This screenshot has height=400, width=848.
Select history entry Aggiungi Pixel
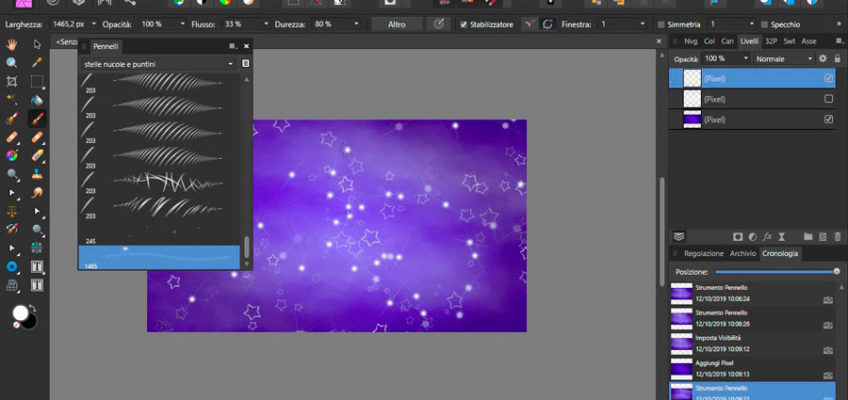pos(752,368)
